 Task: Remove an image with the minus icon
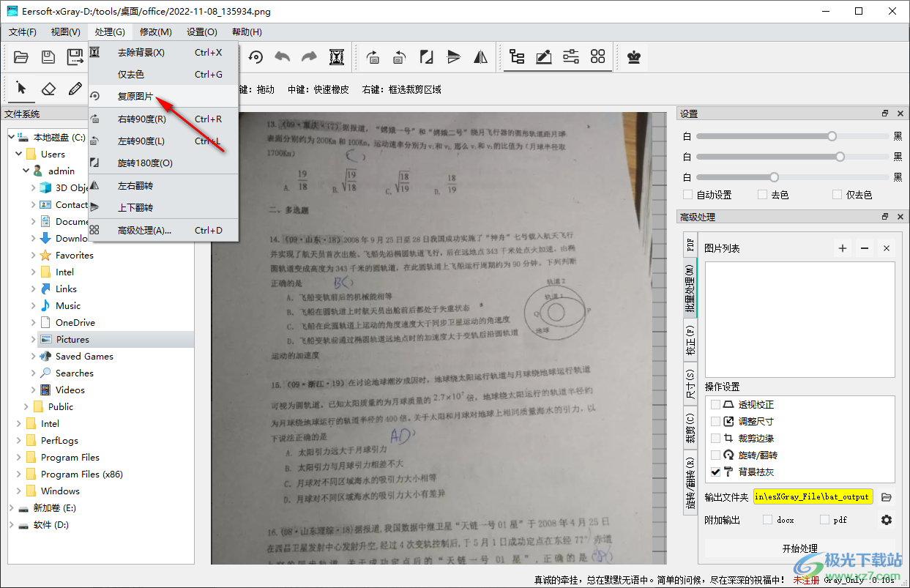click(865, 248)
